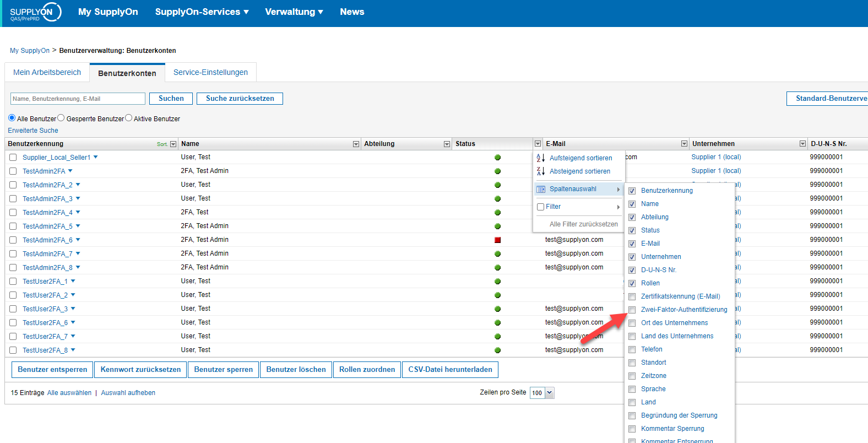Open SupplyOn-Services menu
Image resolution: width=868 pixels, height=443 pixels.
click(x=202, y=12)
